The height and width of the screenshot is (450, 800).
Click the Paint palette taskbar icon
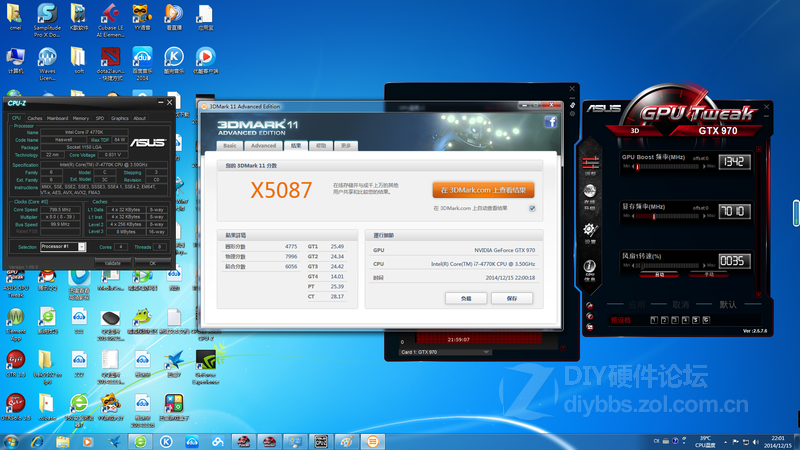[x=347, y=441]
